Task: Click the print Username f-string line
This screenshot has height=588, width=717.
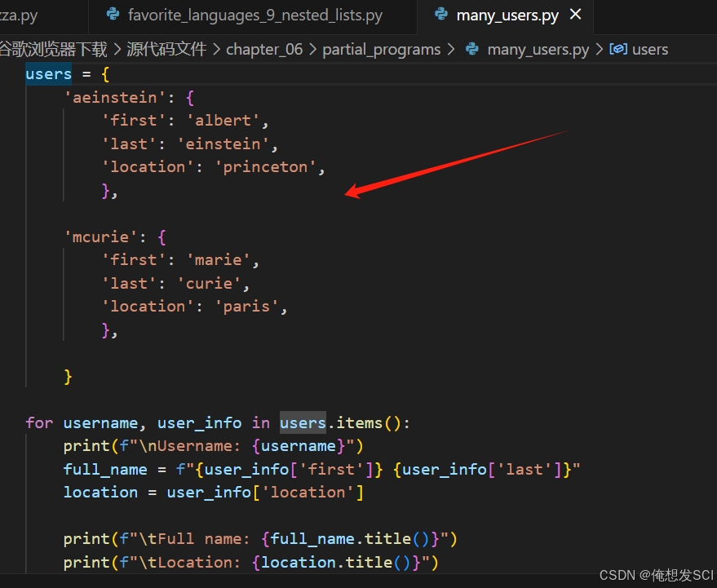Action: (x=214, y=446)
